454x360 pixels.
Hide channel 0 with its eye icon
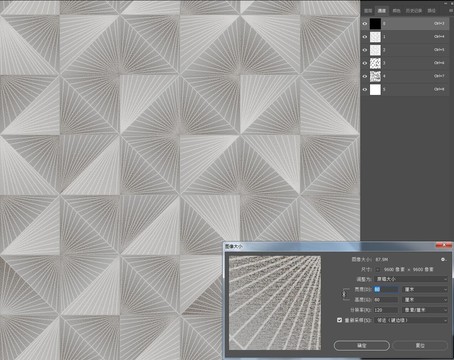pyautogui.click(x=365, y=24)
